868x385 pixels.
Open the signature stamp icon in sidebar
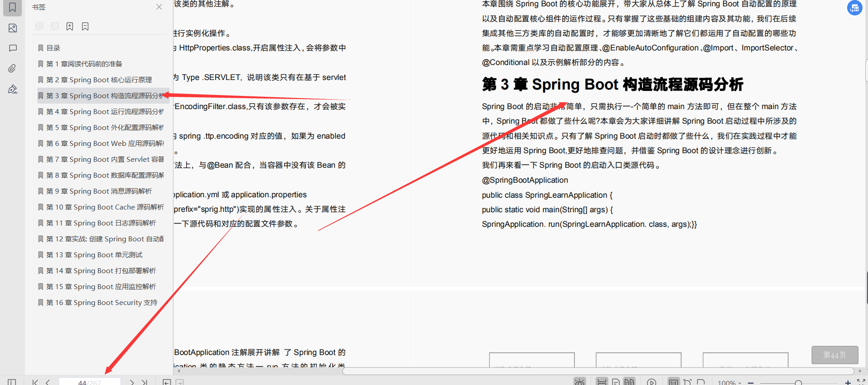13,89
